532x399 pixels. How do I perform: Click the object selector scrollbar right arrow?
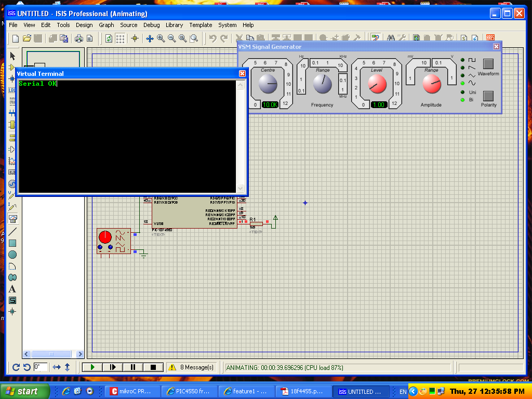(79, 354)
